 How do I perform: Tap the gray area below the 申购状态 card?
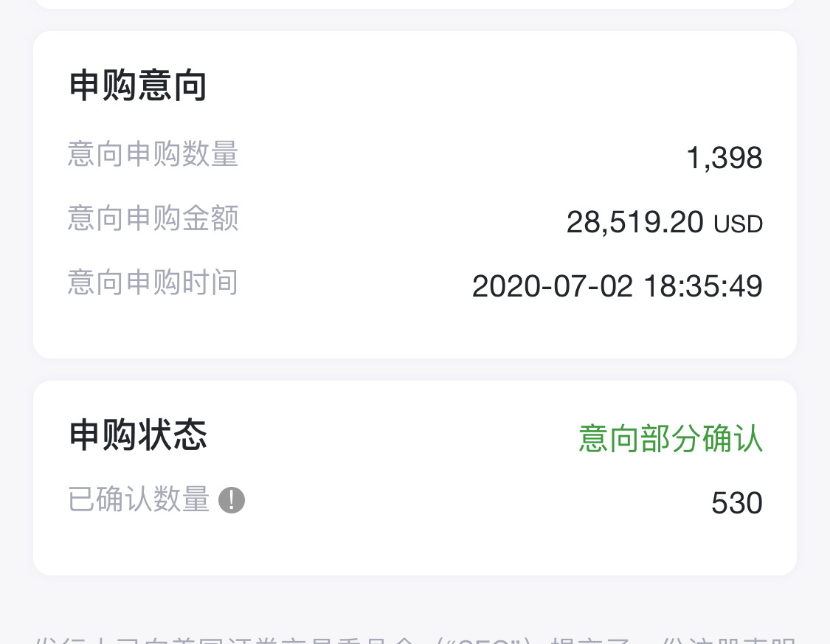[x=415, y=598]
